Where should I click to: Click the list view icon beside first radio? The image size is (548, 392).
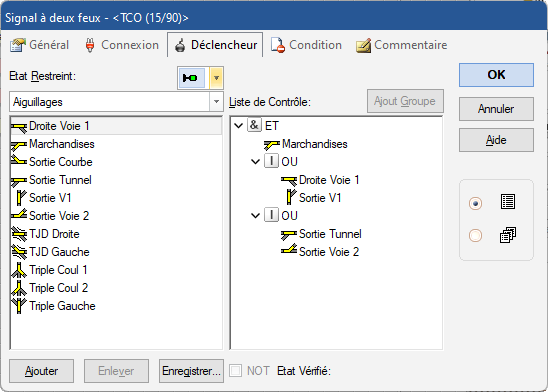pos(507,202)
